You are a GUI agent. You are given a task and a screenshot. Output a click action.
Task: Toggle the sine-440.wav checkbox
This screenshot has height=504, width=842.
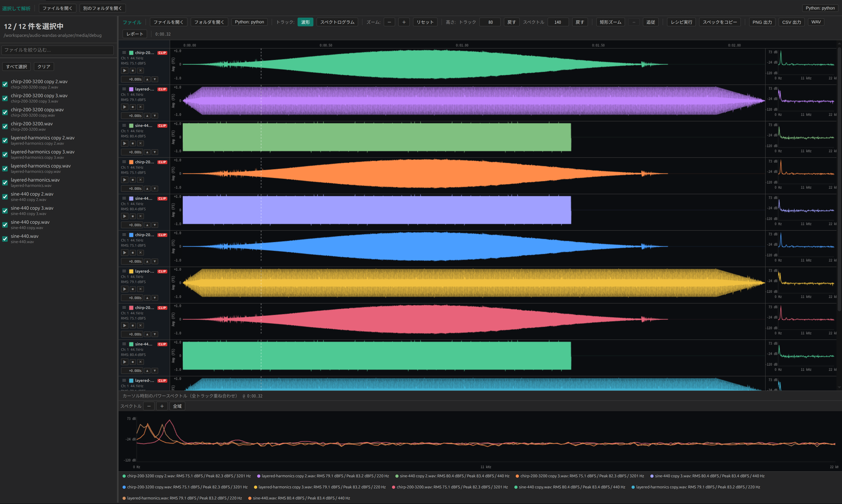click(x=5, y=239)
